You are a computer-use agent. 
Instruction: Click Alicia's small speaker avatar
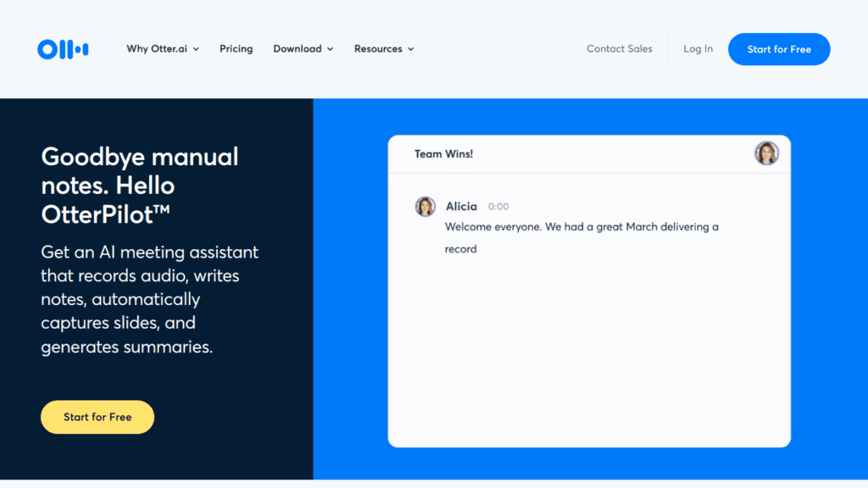point(425,207)
